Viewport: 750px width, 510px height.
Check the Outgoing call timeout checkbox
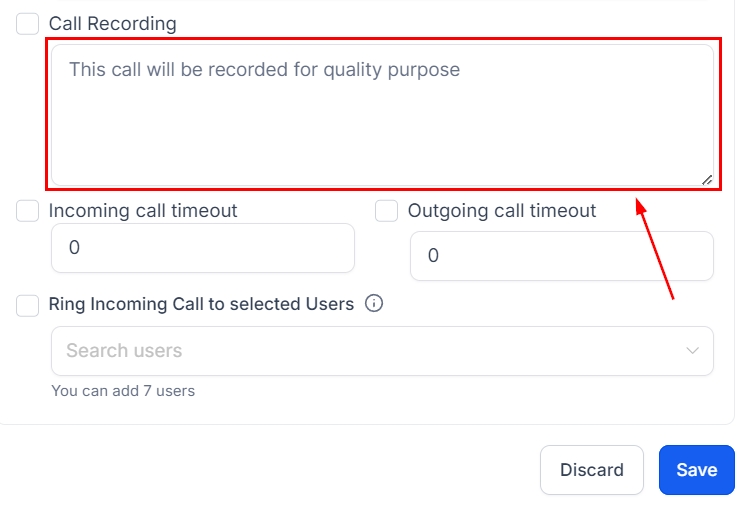click(386, 211)
